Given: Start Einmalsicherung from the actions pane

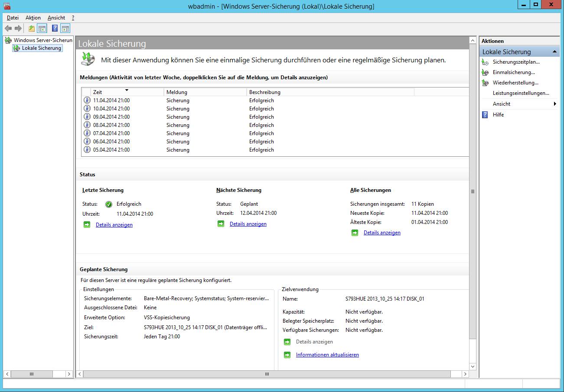Looking at the screenshot, I should (514, 72).
